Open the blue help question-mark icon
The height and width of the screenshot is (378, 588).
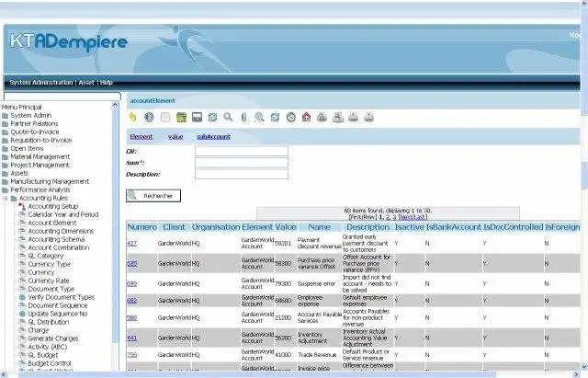tap(149, 117)
